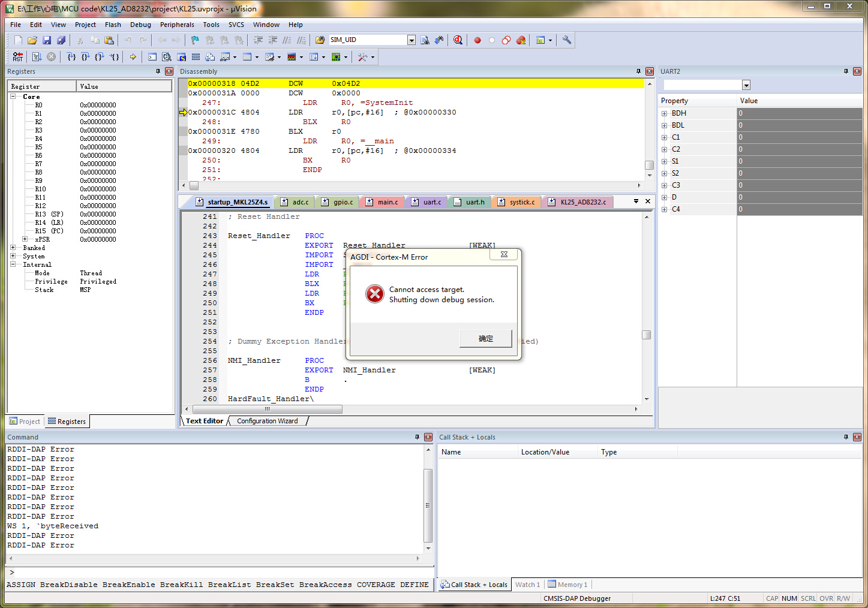The image size is (868, 608).
Task: Toggle Disable All Breakpoints icon
Action: [506, 40]
